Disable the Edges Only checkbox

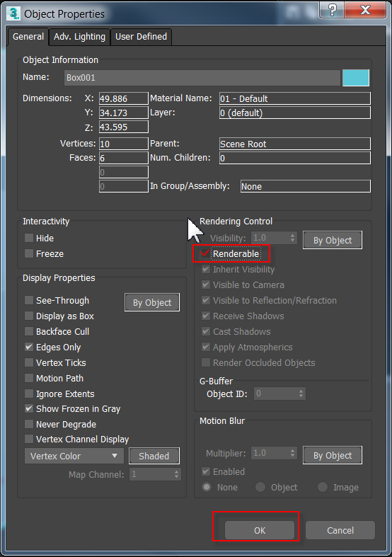click(29, 347)
